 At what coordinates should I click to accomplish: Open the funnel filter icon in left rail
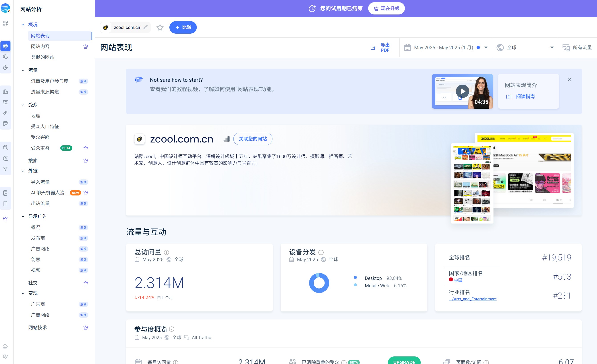(x=5, y=169)
